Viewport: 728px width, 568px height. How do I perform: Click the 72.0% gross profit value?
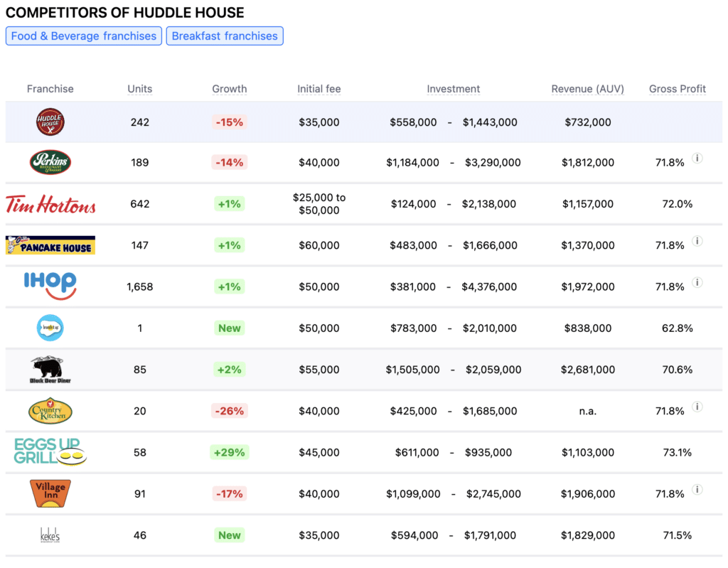click(678, 204)
